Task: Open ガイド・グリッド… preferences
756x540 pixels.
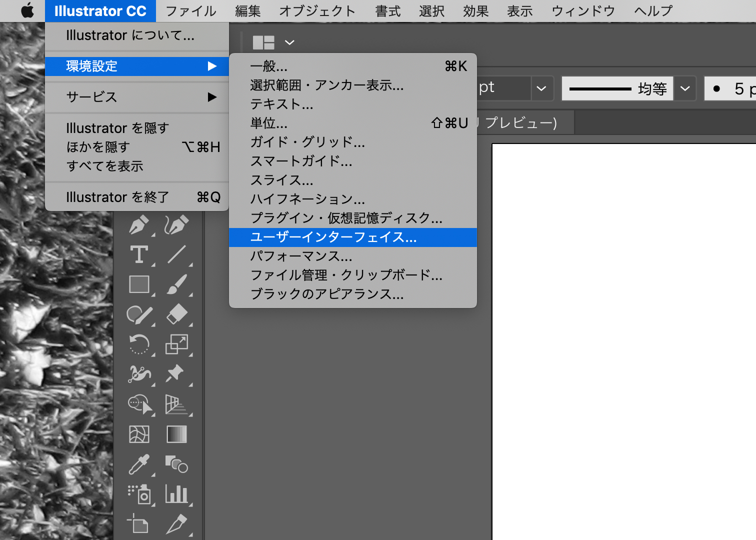Action: pos(353,142)
